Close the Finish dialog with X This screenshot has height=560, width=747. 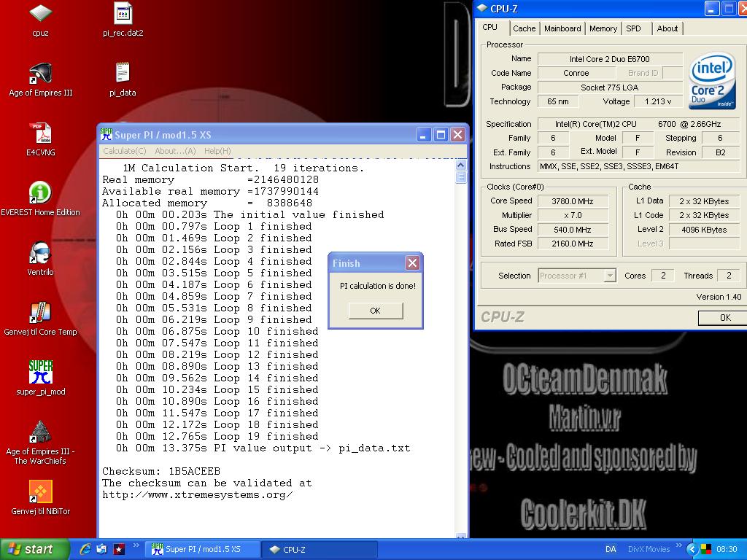coord(413,262)
